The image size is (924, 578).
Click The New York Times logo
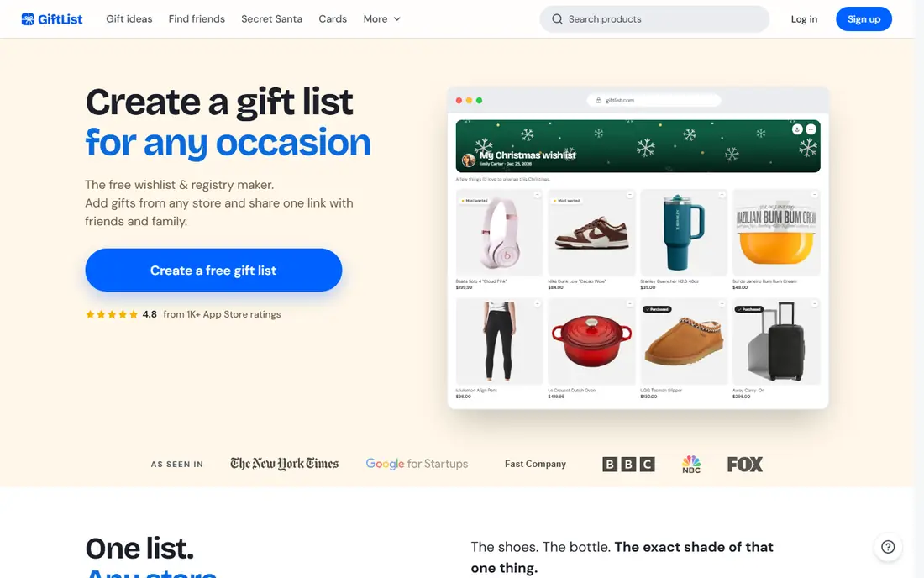pos(284,464)
